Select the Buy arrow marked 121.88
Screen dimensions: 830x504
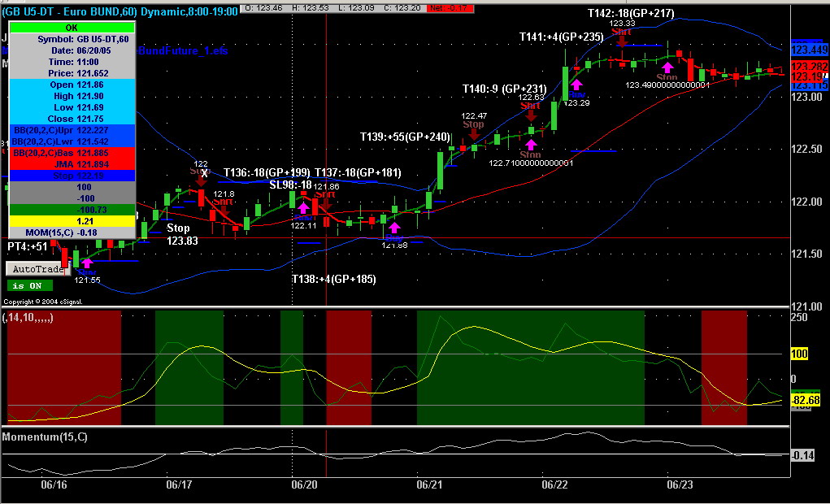[x=395, y=228]
